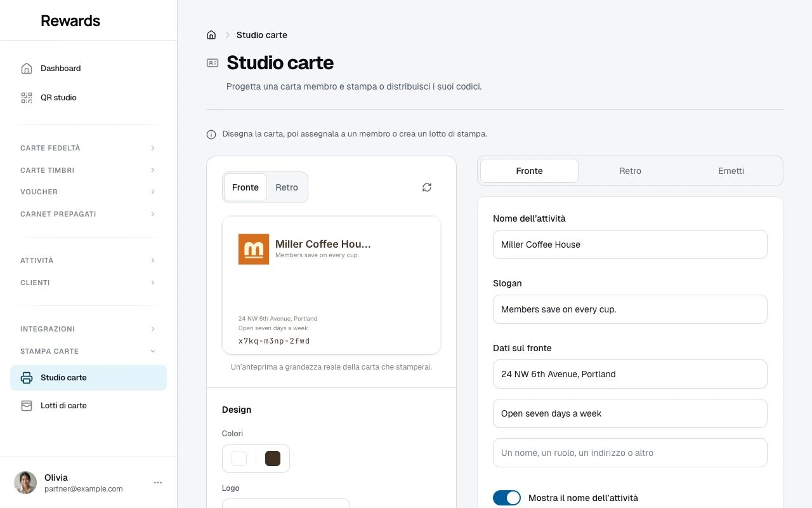This screenshot has width=812, height=508.
Task: Switch to the Retro editor tab
Action: click(x=630, y=171)
